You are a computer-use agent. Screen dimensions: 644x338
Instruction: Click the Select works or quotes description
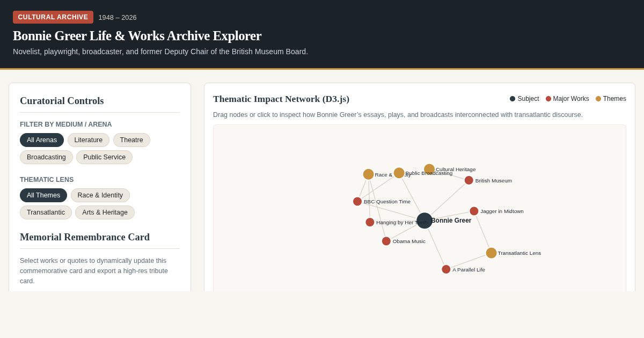pos(94,271)
